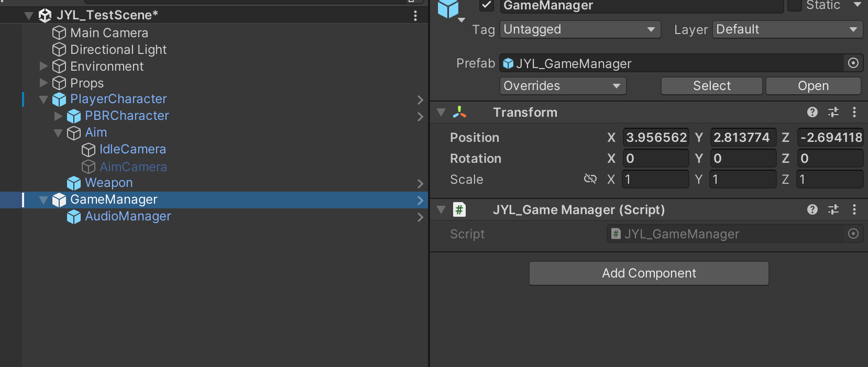
Task: Click the object name field showing GameManager
Action: pyautogui.click(x=642, y=6)
